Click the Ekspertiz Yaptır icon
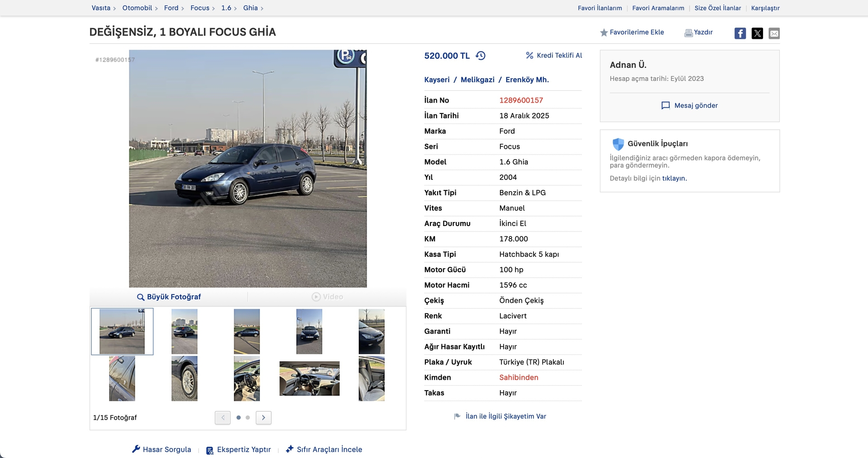 tap(209, 450)
